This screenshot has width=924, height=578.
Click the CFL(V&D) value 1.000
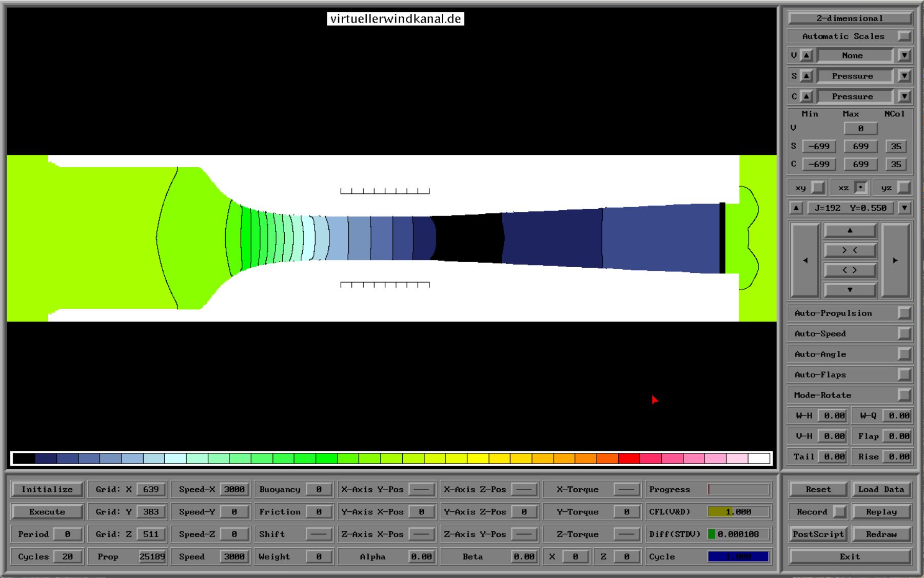click(x=739, y=512)
